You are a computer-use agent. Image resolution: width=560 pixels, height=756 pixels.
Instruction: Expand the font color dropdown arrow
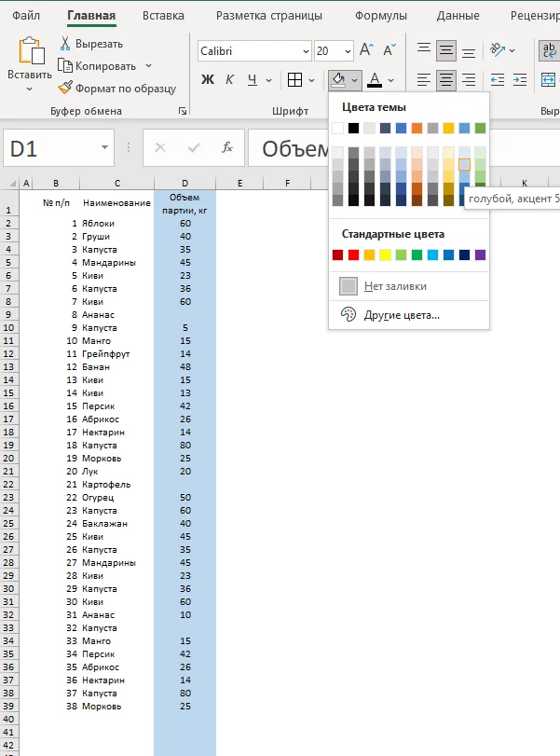pyautogui.click(x=390, y=80)
